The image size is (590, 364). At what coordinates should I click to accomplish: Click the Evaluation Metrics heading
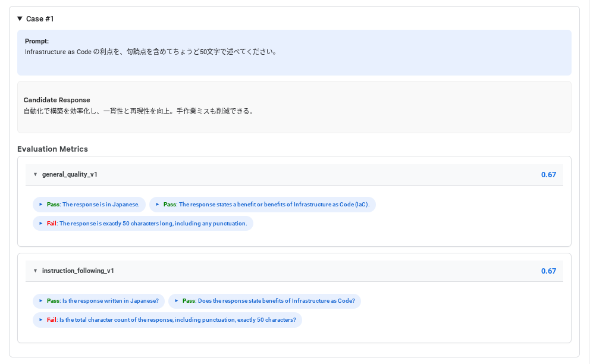[x=53, y=149]
